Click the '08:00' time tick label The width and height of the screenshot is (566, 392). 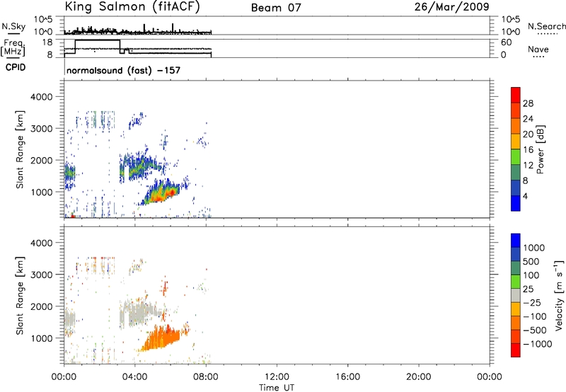click(206, 377)
